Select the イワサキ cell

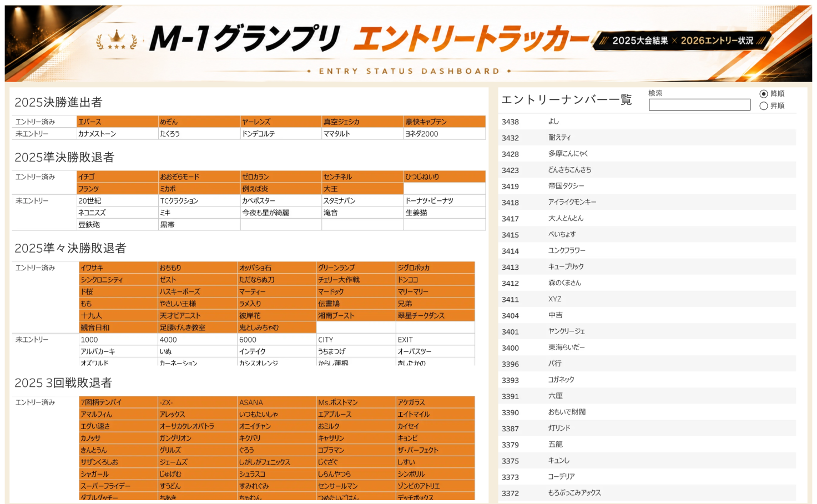tap(119, 268)
